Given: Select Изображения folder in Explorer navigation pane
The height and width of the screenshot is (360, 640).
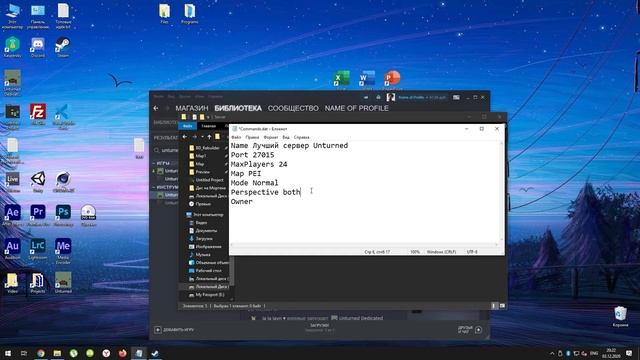Looking at the screenshot, I should coord(205,247).
